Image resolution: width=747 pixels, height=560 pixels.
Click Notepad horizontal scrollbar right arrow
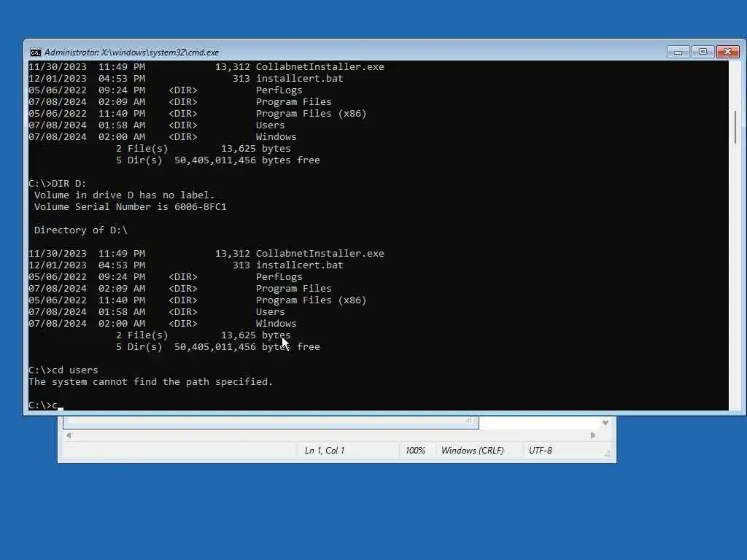[x=592, y=435]
